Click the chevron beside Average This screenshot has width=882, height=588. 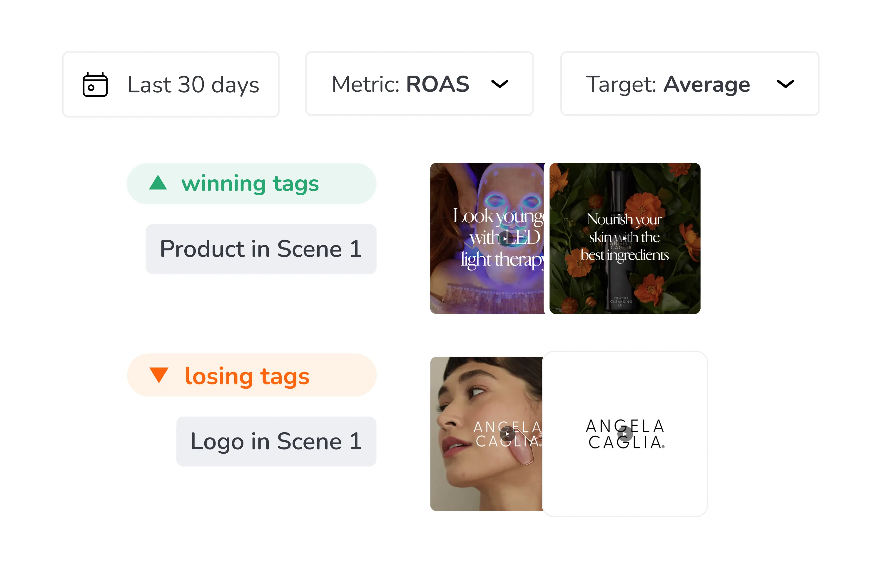click(785, 84)
